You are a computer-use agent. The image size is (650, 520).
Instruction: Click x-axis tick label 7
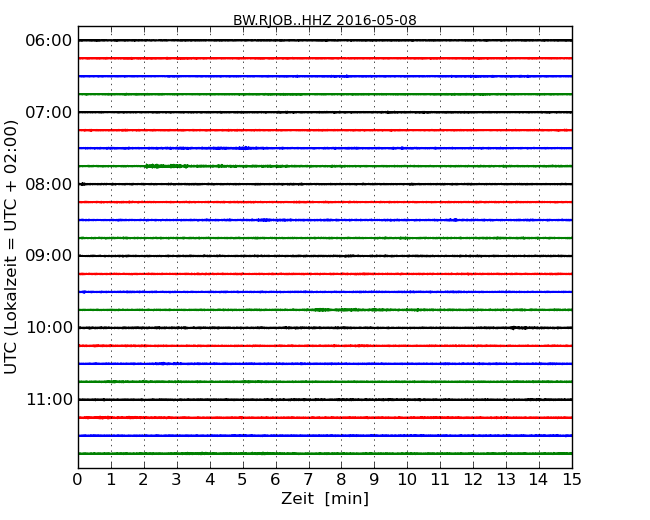pyautogui.click(x=308, y=480)
